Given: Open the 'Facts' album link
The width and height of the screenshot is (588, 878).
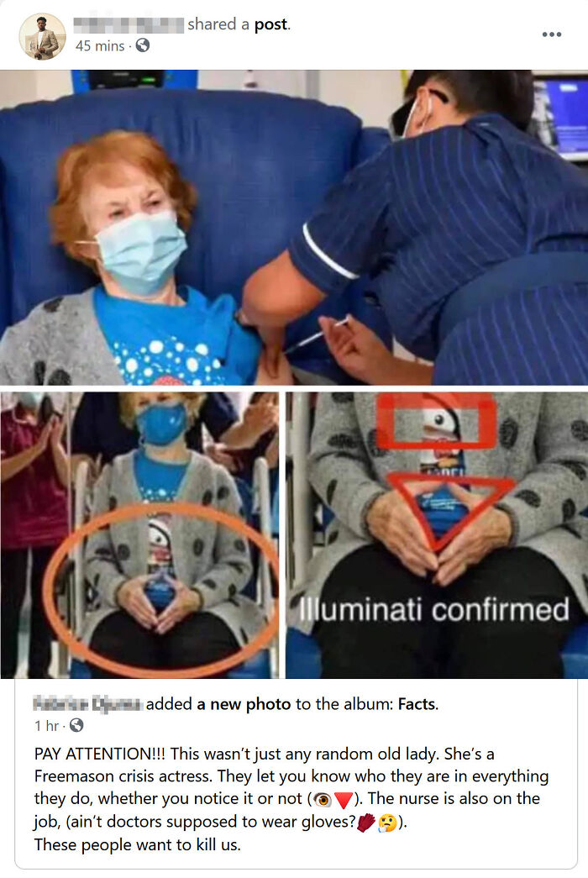Looking at the screenshot, I should coord(417,704).
